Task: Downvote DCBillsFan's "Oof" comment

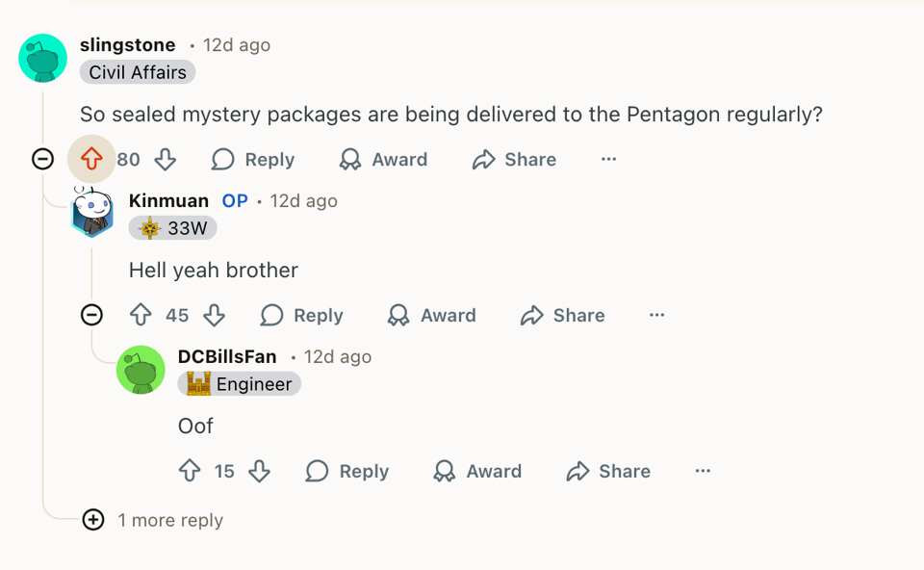Action: tap(259, 471)
